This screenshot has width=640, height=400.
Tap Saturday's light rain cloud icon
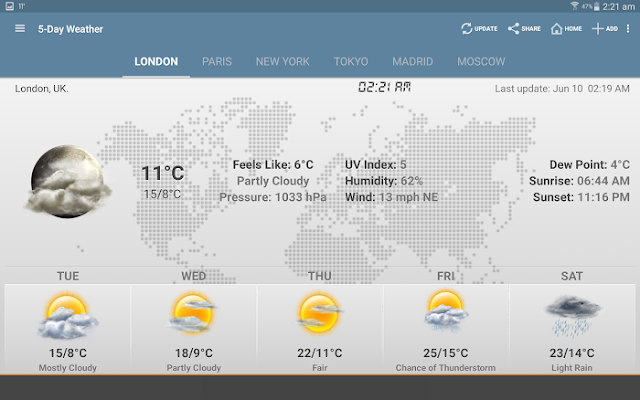click(x=572, y=316)
